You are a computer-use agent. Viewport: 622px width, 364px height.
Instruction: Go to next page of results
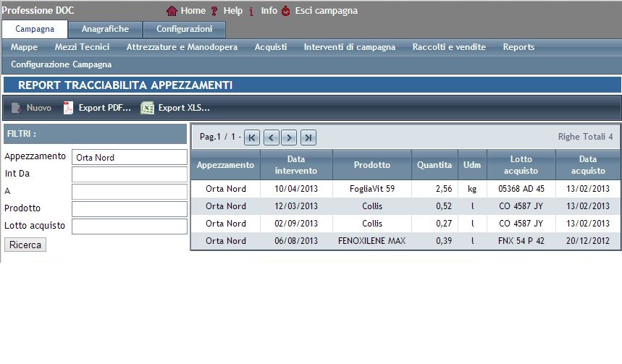289,137
